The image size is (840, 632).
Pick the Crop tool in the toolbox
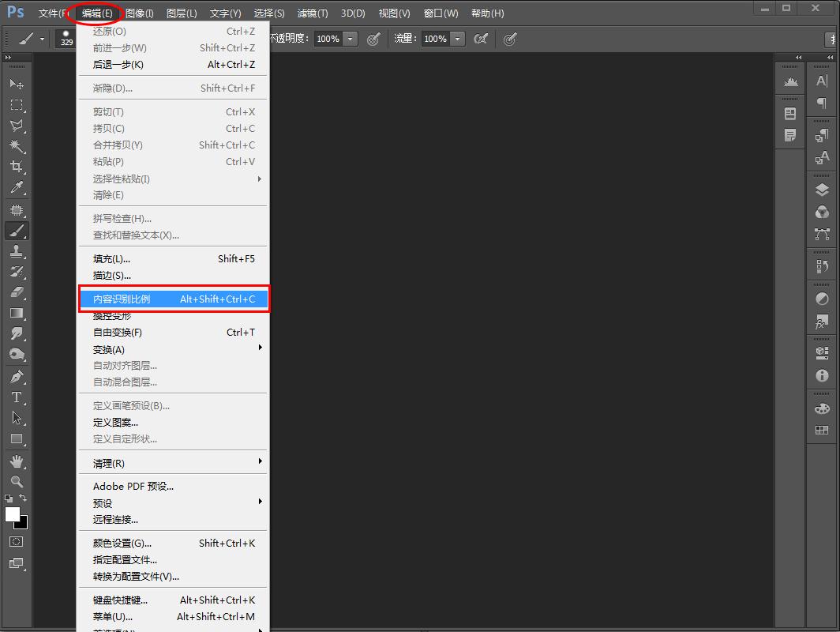[17, 167]
